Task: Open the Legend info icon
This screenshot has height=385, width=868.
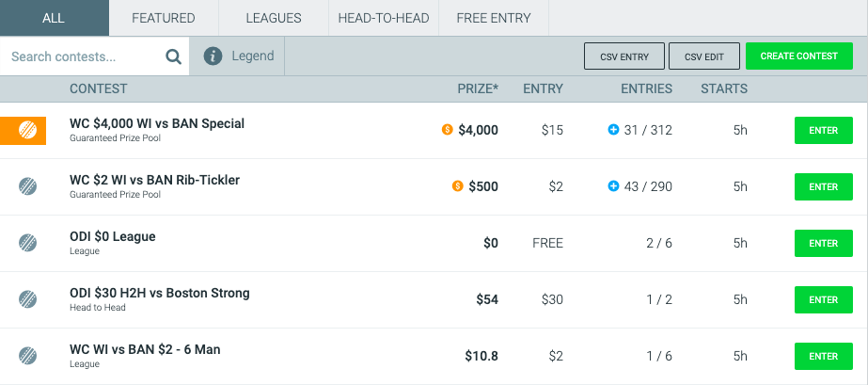Action: pyautogui.click(x=213, y=56)
